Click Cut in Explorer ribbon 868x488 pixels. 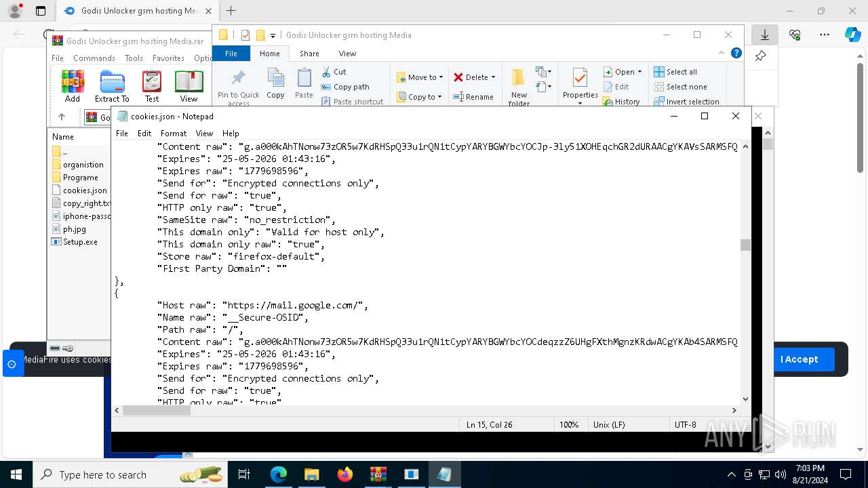point(334,72)
